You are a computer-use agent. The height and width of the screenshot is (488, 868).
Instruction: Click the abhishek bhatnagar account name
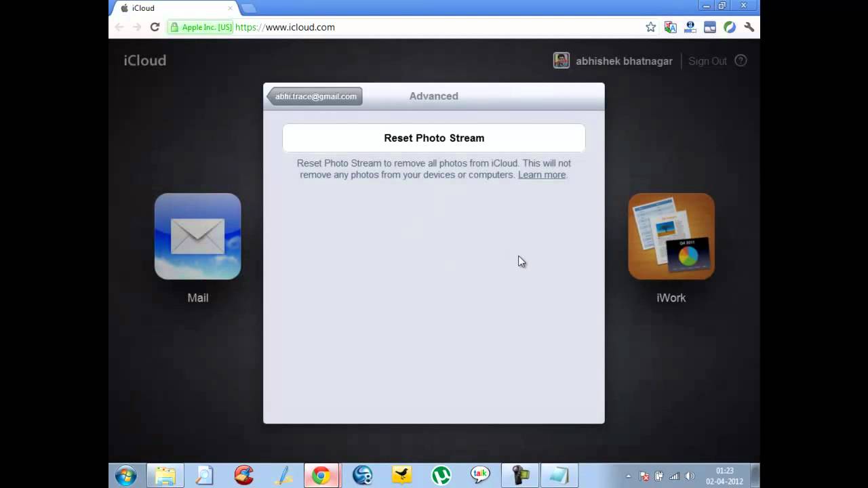624,61
